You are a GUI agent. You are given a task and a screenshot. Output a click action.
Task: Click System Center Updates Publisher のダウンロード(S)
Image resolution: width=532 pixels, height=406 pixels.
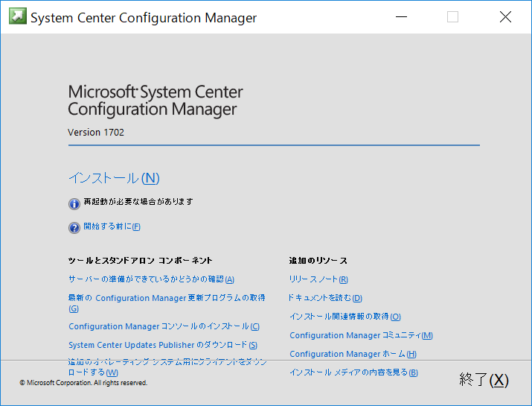coord(163,345)
